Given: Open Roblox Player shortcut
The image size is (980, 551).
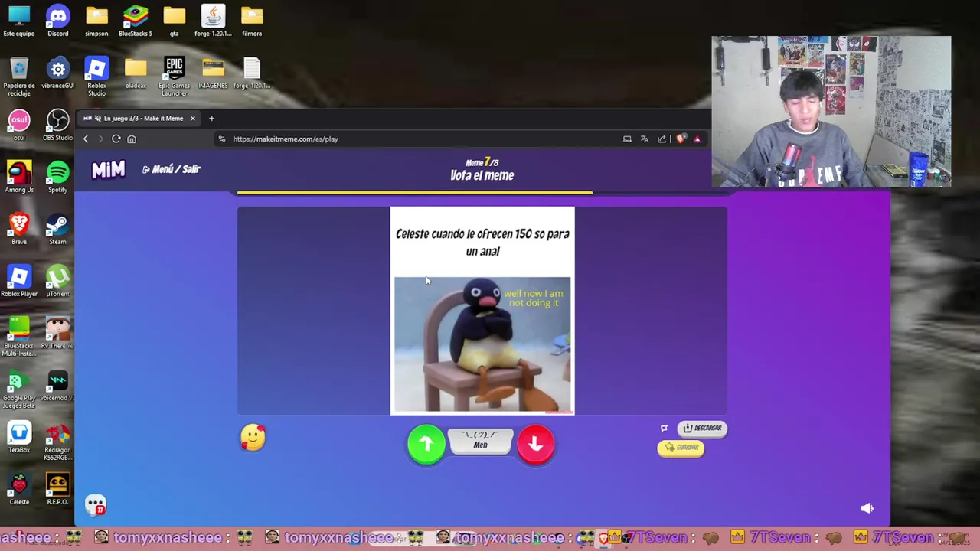Looking at the screenshot, I should click(19, 281).
